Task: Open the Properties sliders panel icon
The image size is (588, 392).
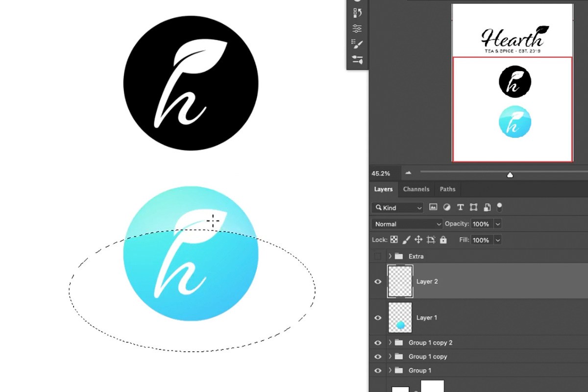Action: [x=357, y=28]
